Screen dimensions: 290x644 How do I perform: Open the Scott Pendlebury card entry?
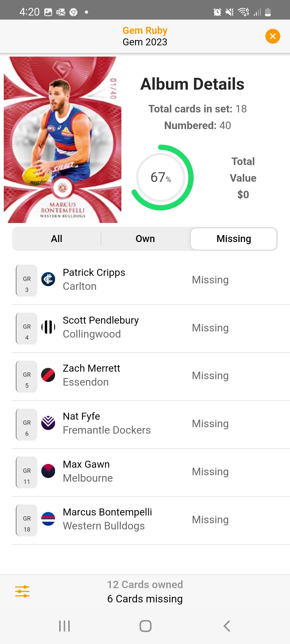click(x=151, y=328)
